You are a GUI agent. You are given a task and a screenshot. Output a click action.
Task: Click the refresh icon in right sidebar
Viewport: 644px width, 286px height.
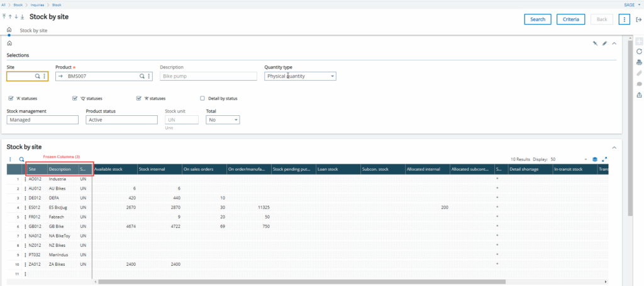(x=639, y=52)
